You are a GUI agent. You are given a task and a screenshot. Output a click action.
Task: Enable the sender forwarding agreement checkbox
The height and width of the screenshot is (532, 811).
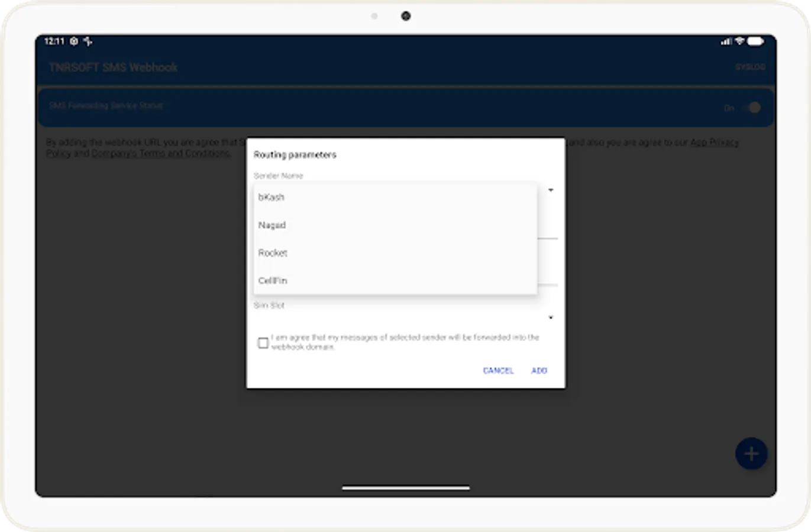263,342
